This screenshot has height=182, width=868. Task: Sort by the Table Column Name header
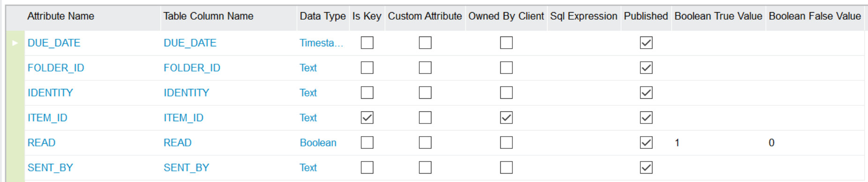pos(208,16)
